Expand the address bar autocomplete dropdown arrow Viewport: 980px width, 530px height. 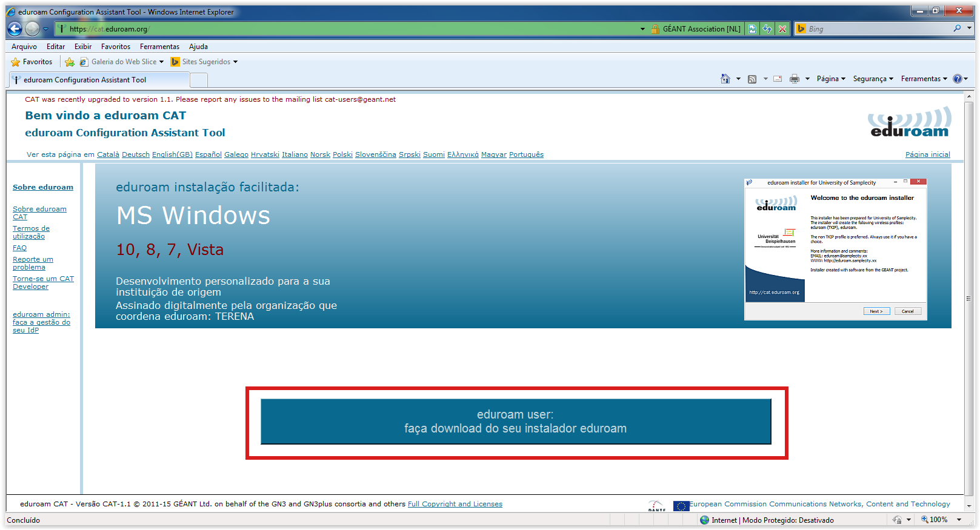point(642,28)
